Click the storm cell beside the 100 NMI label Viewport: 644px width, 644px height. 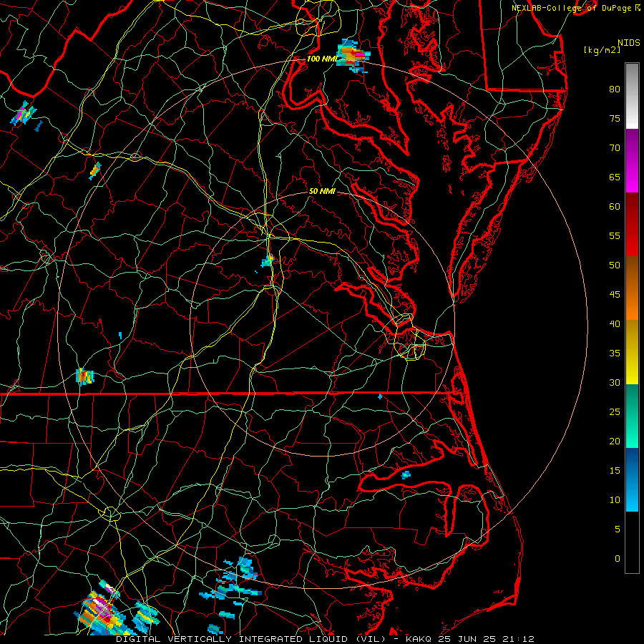[x=353, y=56]
